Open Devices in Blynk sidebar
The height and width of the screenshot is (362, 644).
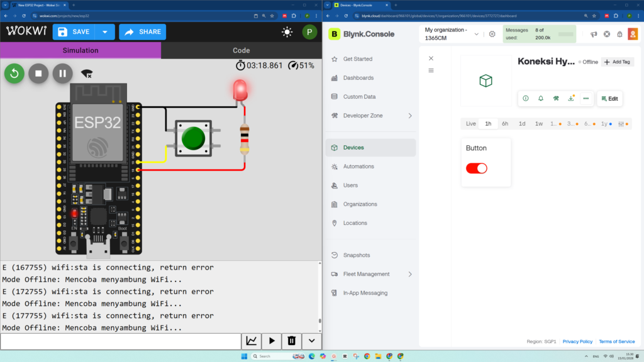pos(370,148)
